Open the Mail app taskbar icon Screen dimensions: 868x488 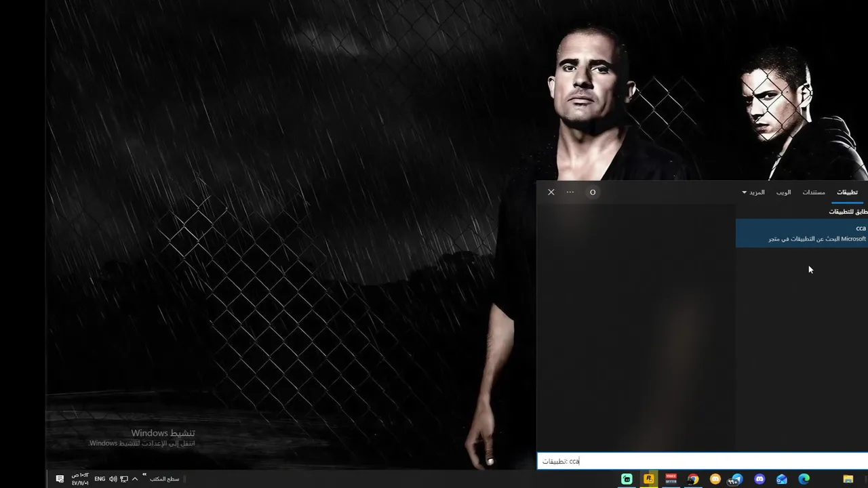782,479
